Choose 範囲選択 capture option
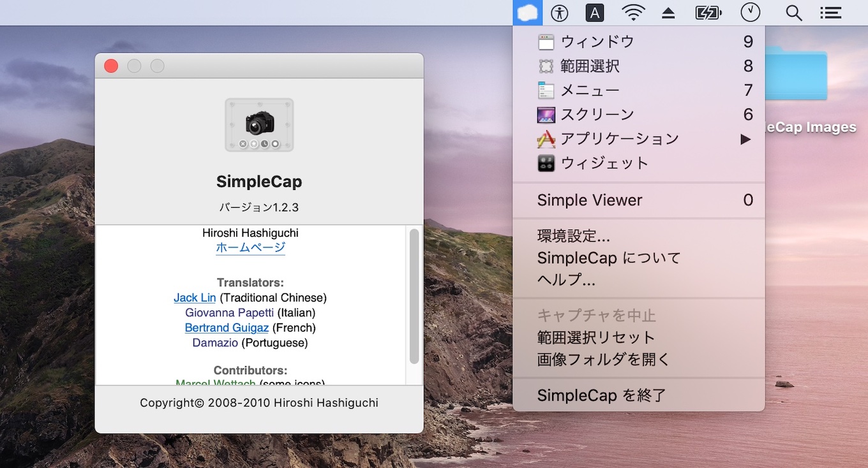This screenshot has height=468, width=868. [638, 66]
